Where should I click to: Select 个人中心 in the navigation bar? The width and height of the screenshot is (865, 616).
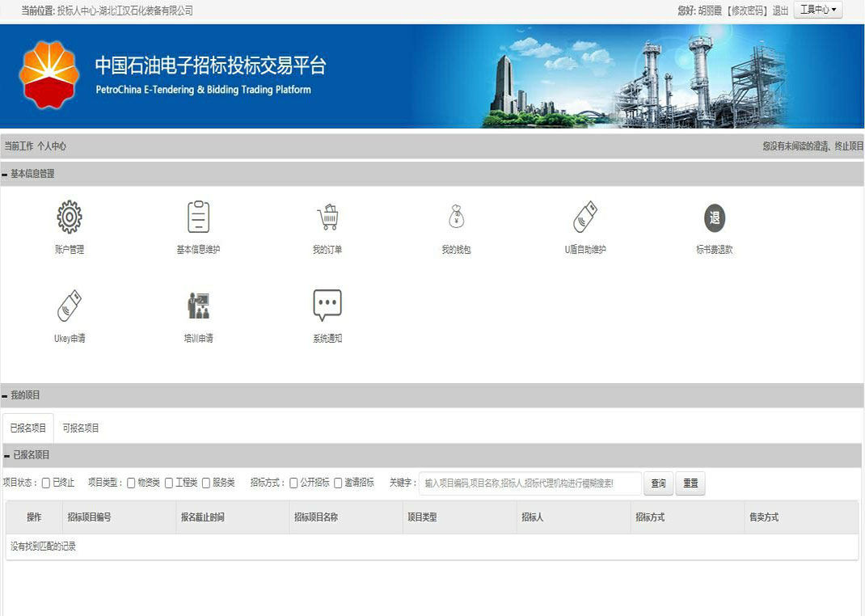[x=52, y=146]
